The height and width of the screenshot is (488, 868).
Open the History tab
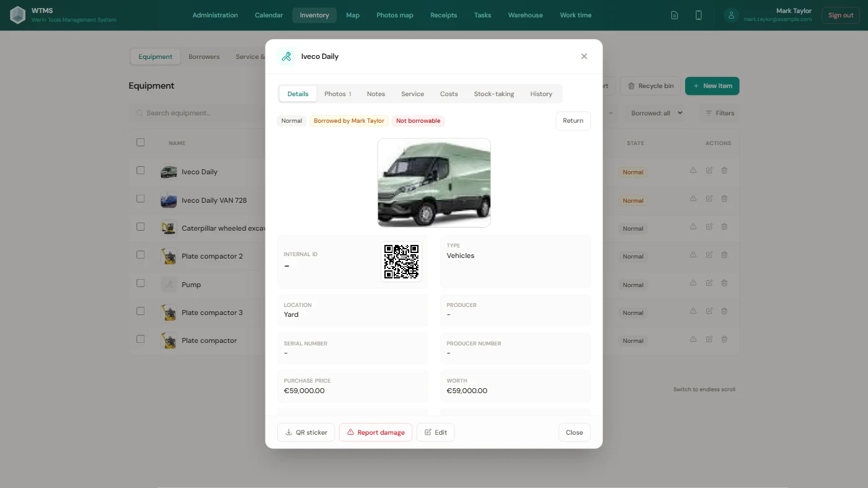[541, 94]
